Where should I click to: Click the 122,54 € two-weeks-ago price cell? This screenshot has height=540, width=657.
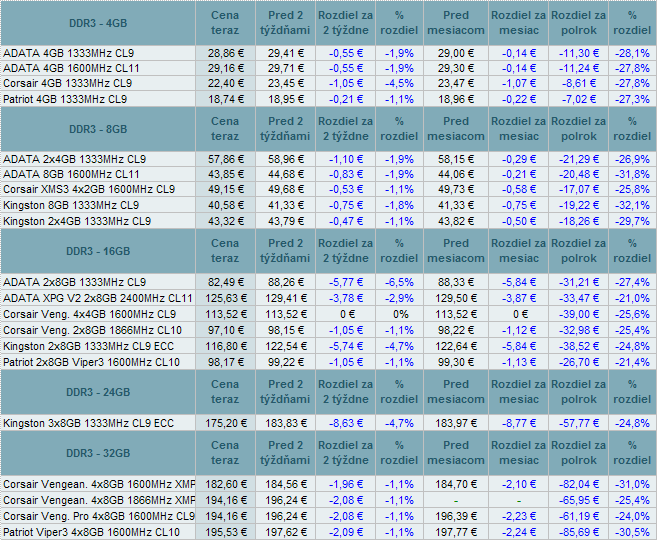(286, 346)
